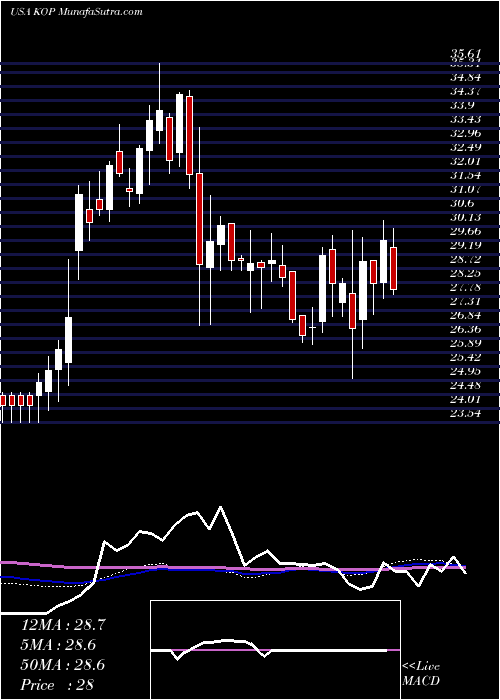Click the 26.36 price axis label
Image resolution: width=500 pixels, height=700 pixels.
[467, 329]
